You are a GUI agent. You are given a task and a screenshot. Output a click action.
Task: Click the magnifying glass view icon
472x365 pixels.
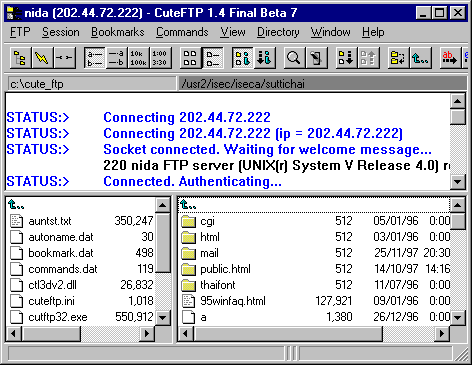point(294,58)
